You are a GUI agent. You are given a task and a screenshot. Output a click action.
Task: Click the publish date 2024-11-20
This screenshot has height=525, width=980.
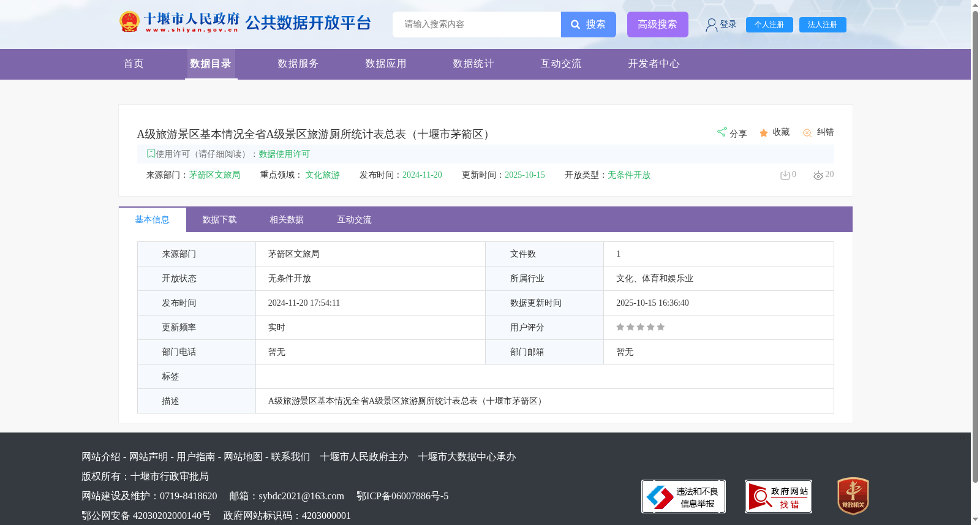[422, 175]
